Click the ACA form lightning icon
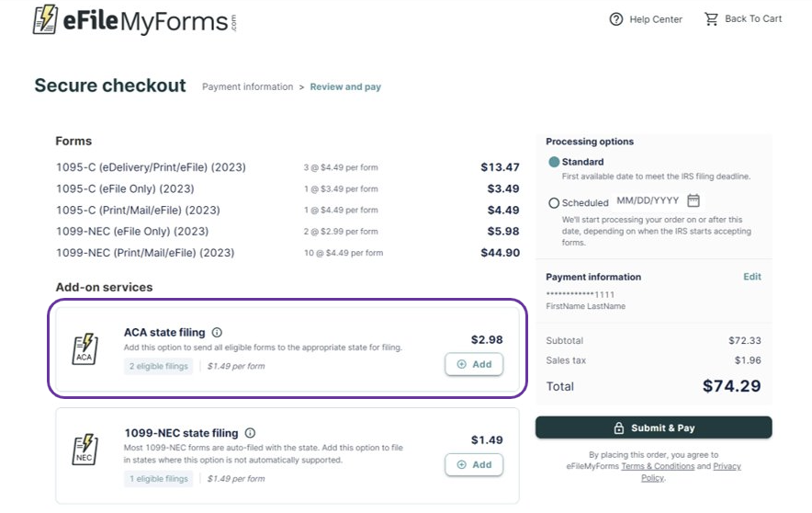 [85, 348]
